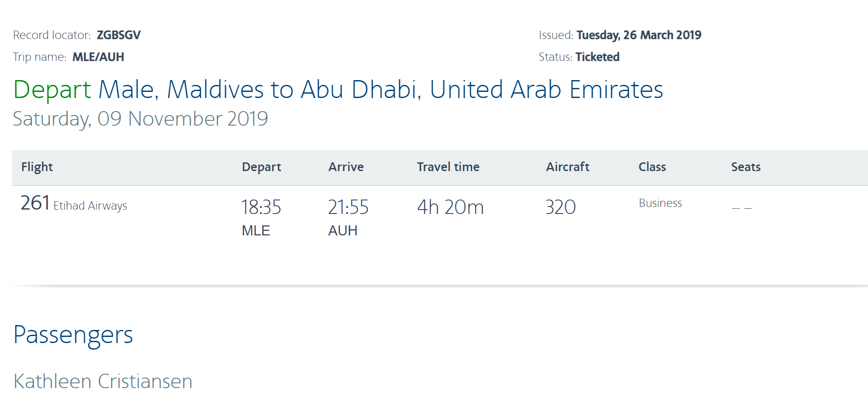
Task: Click the Ticketed status text
Action: (x=597, y=57)
